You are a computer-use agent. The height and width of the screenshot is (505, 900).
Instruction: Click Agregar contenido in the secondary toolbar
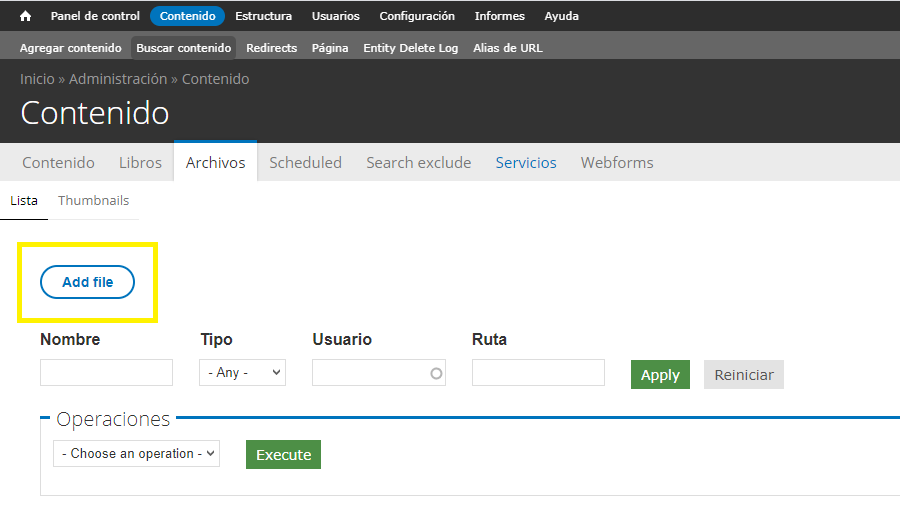(70, 48)
